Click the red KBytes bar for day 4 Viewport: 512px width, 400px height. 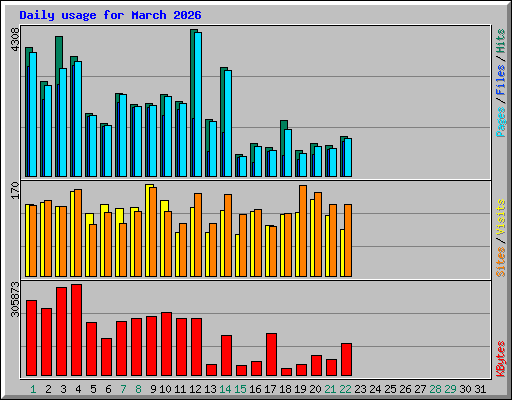(x=76, y=330)
